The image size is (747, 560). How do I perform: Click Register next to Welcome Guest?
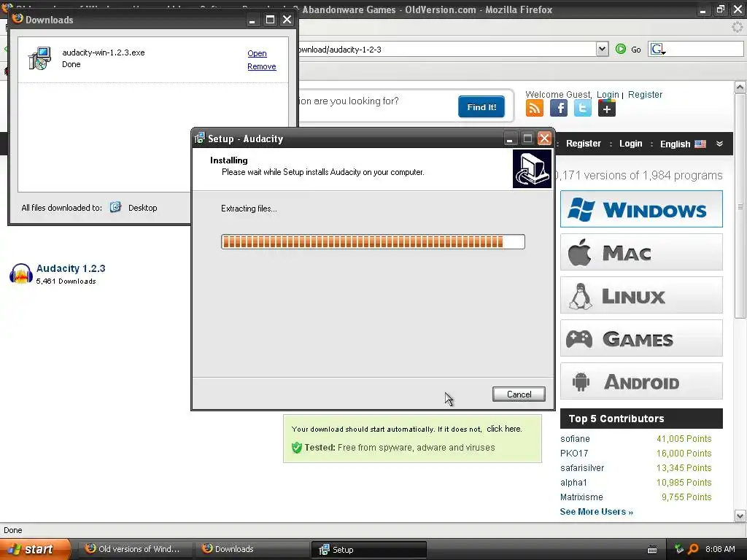(x=645, y=94)
